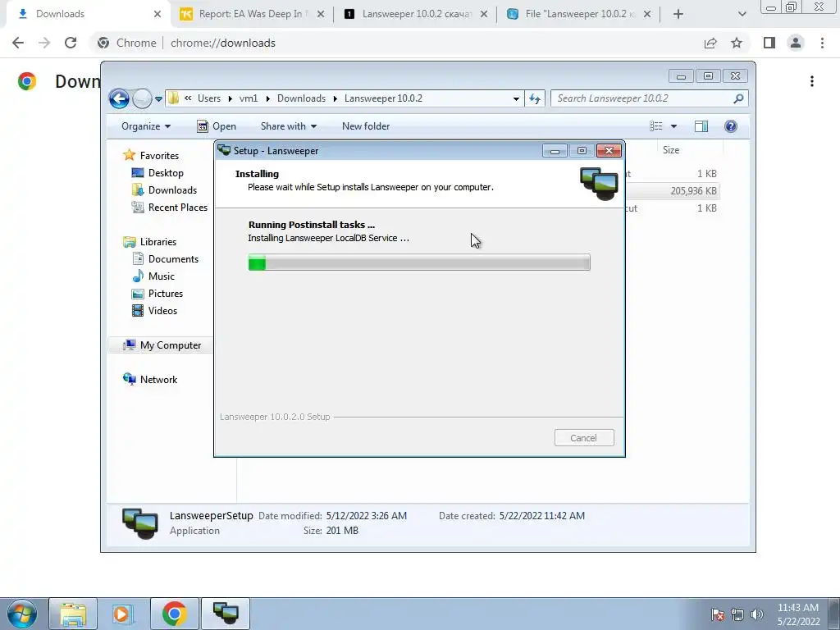Open the Music library

162,276
